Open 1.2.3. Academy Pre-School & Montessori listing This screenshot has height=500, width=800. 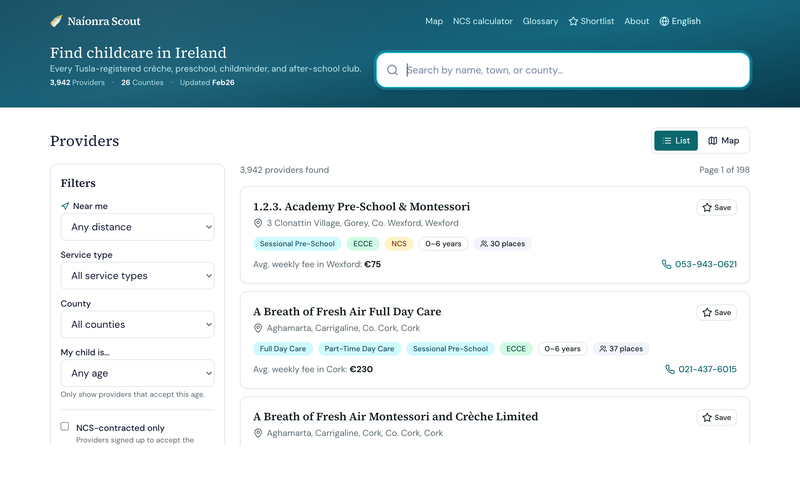362,207
